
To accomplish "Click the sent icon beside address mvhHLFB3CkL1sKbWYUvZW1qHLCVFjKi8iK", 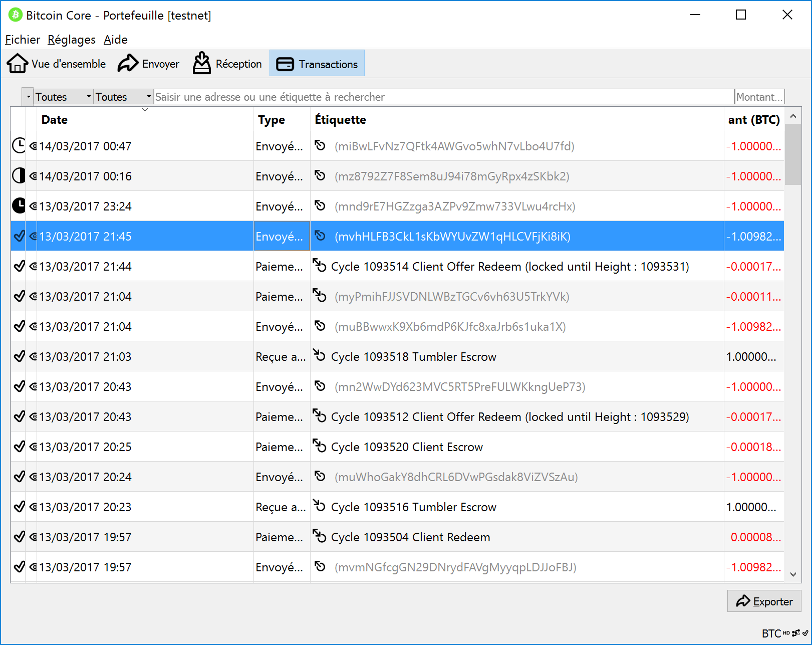I will pos(320,236).
